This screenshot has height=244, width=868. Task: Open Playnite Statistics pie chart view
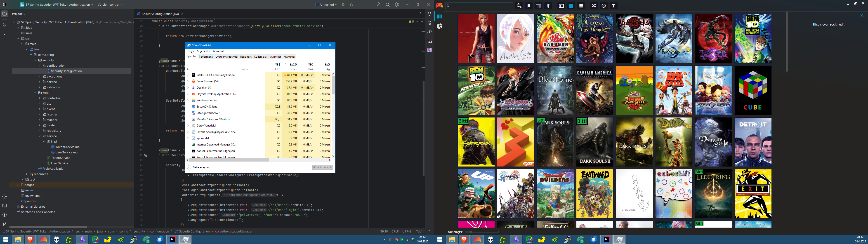(439, 26)
